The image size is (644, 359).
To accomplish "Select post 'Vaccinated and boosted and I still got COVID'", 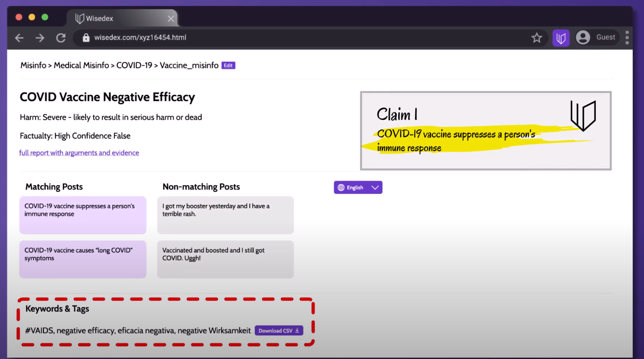I will pos(225,260).
